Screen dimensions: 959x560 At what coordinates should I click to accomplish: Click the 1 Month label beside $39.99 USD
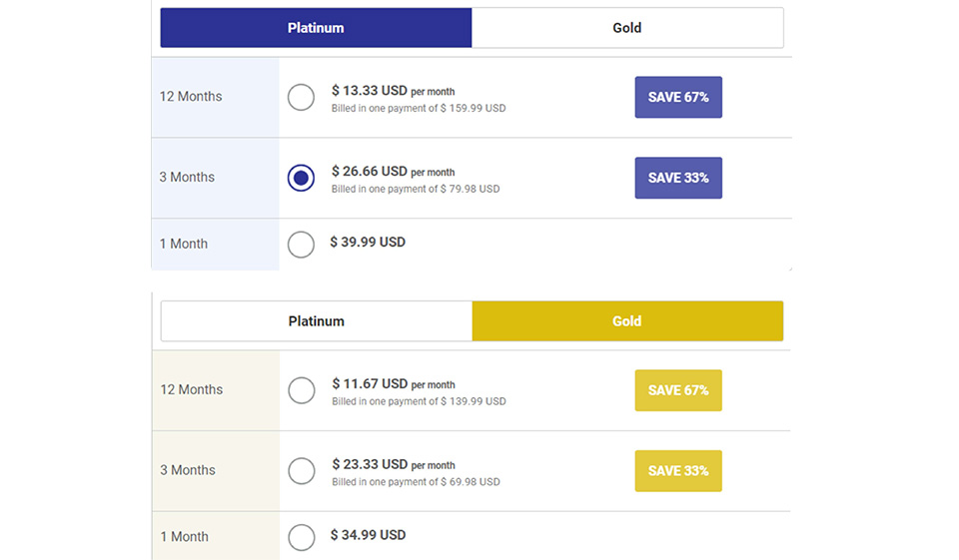coord(184,244)
